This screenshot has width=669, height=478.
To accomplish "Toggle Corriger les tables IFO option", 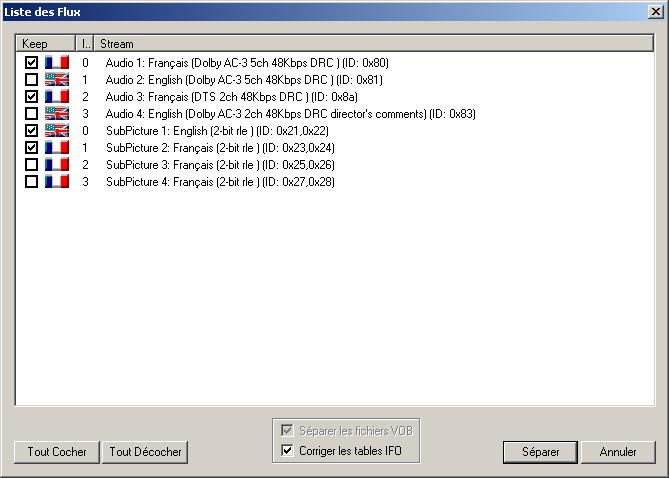I will tap(288, 451).
